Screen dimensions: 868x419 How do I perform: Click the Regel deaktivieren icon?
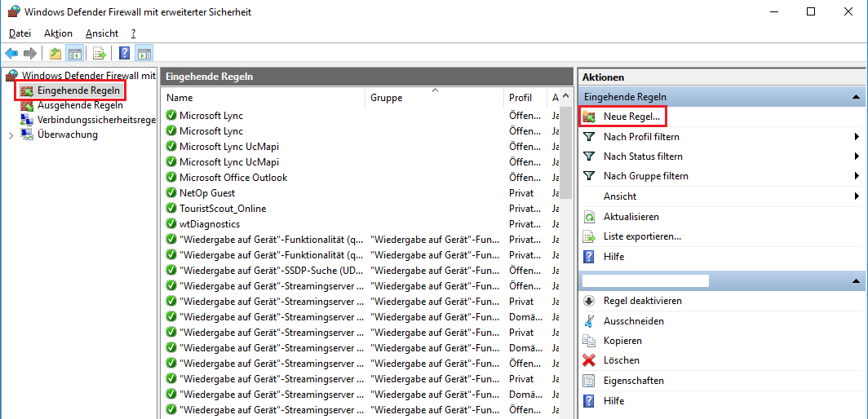[589, 301]
